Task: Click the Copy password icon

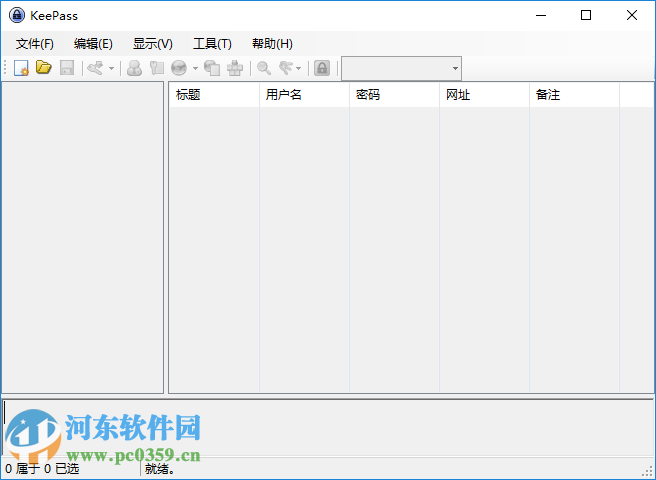Action: click(x=157, y=68)
